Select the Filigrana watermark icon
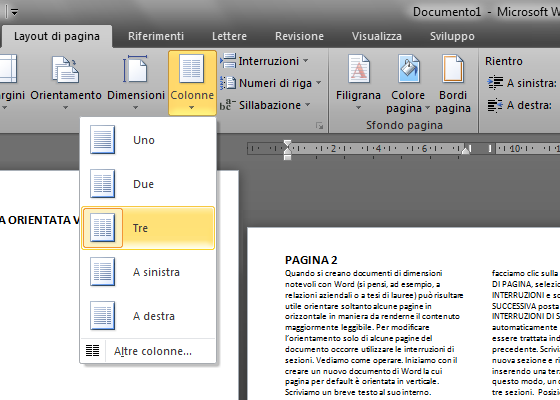 tap(359, 69)
